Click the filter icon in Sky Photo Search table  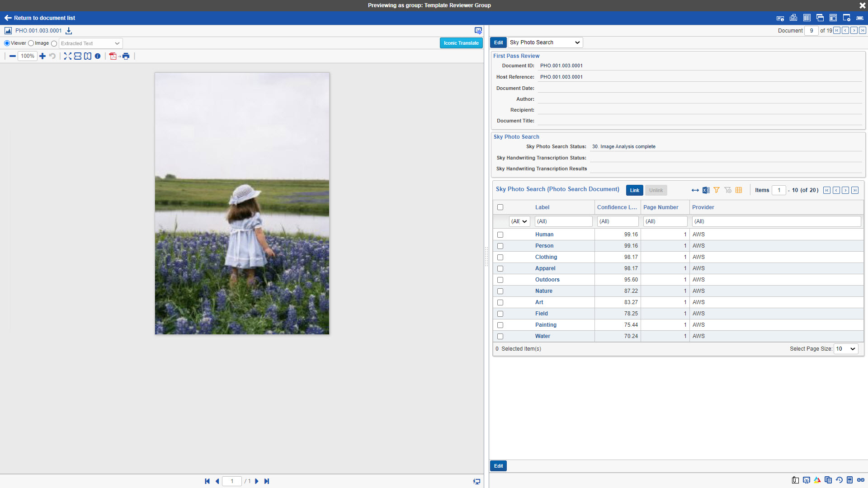[717, 190]
